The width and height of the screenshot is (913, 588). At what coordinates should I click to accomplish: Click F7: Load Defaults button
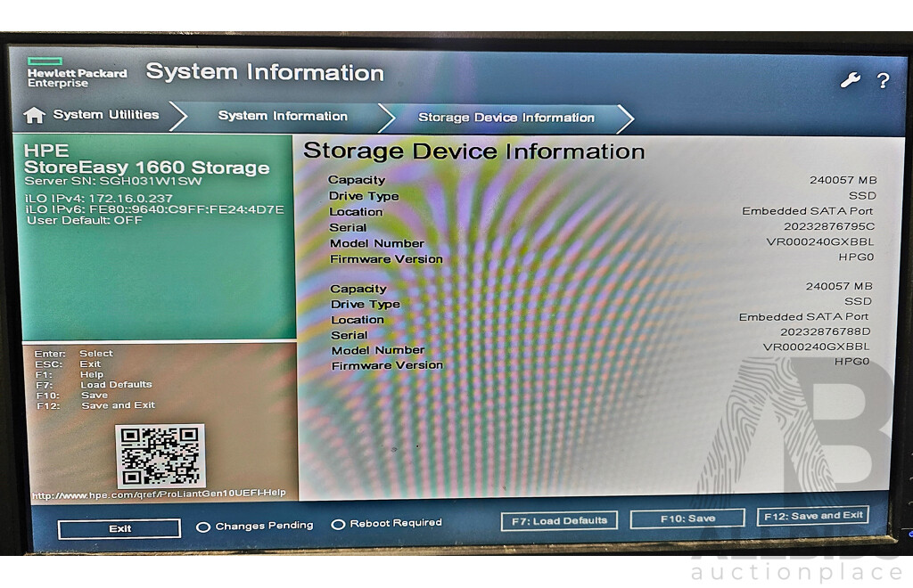[559, 520]
